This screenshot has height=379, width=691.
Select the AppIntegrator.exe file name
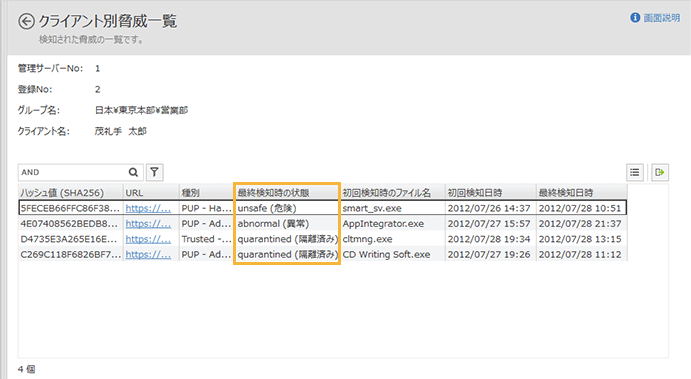383,224
